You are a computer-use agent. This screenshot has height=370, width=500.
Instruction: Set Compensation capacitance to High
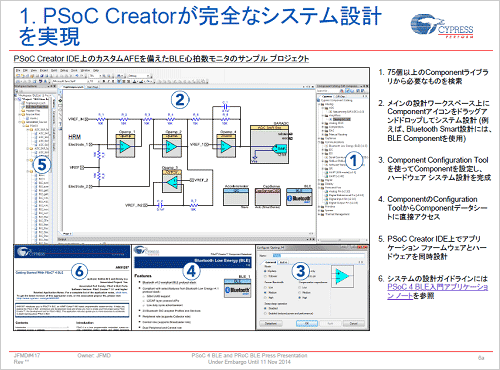click(x=300, y=297)
